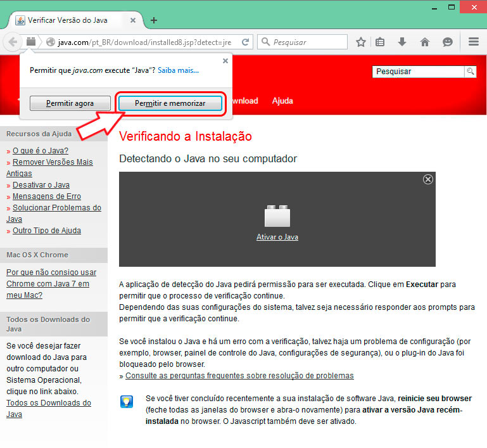The width and height of the screenshot is (487, 448).
Task: Open Remover Versões Mais Antigas link
Action: pos(49,168)
